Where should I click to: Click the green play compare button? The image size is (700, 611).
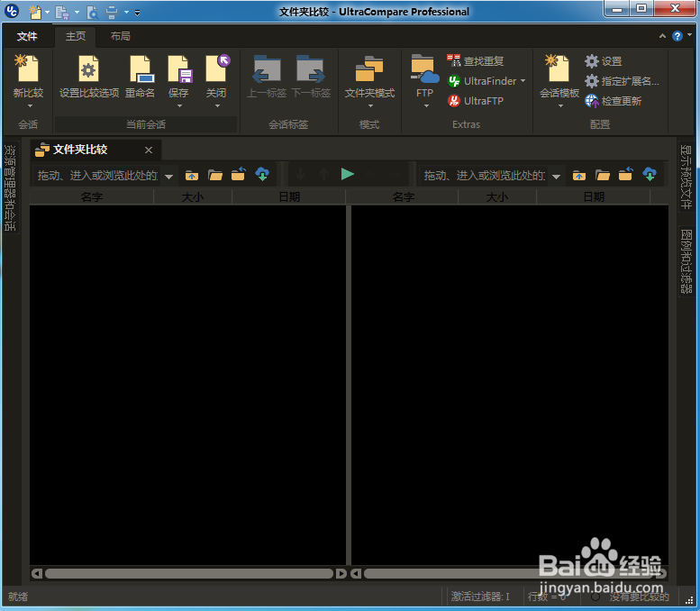pos(348,174)
